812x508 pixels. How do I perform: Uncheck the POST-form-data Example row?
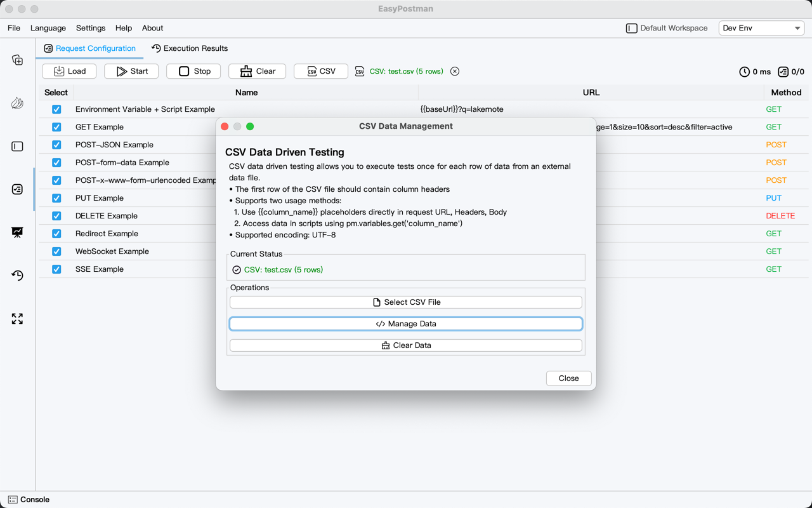56,163
